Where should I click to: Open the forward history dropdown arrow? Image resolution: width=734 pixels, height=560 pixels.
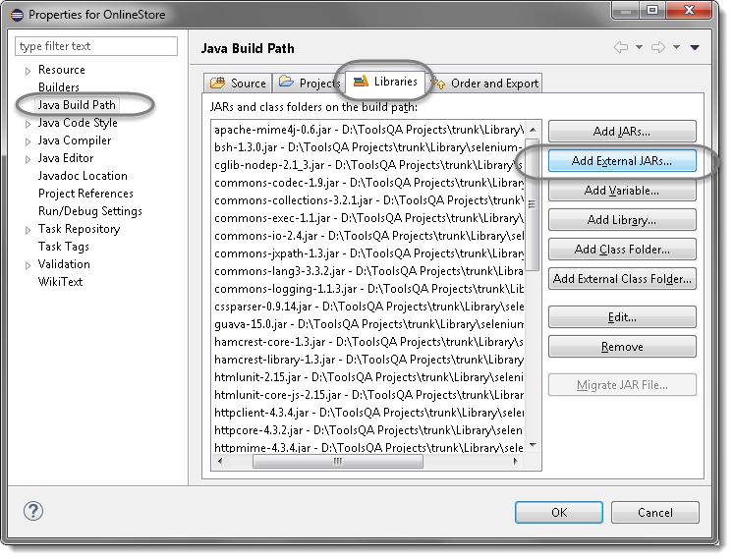677,47
